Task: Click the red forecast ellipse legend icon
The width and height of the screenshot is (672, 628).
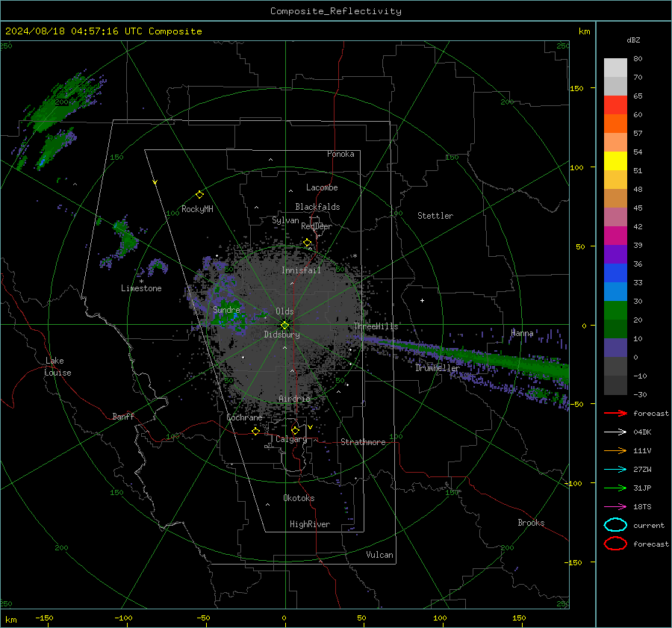Action: (615, 544)
